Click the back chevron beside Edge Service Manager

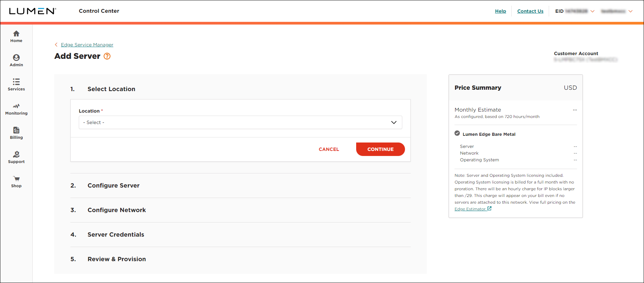pyautogui.click(x=56, y=45)
